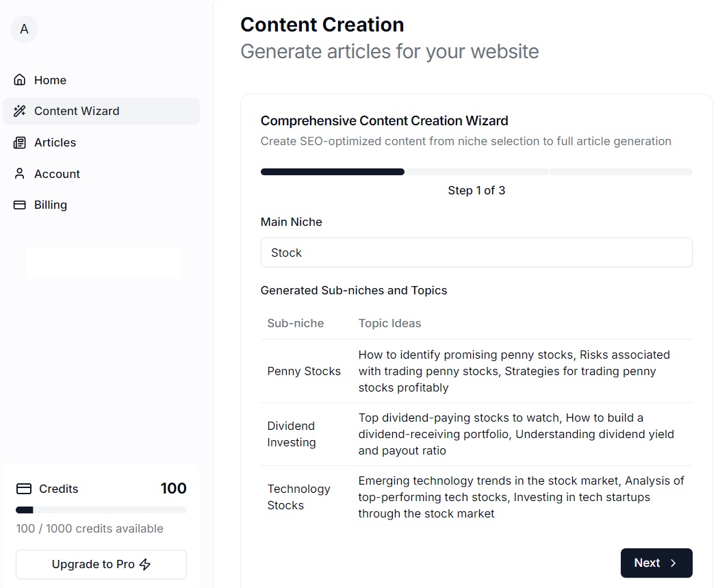Click the credits usage progress bar
This screenshot has height=588, width=718.
point(101,510)
